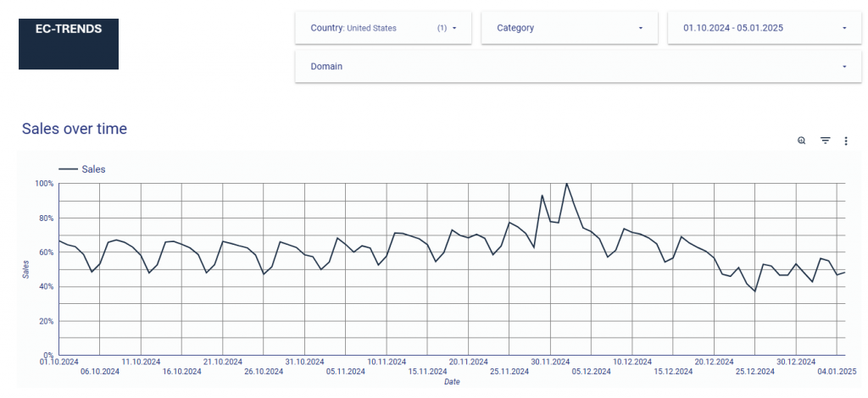Open the Domain filter field
Screen dimensions: 868x398
(x=326, y=66)
